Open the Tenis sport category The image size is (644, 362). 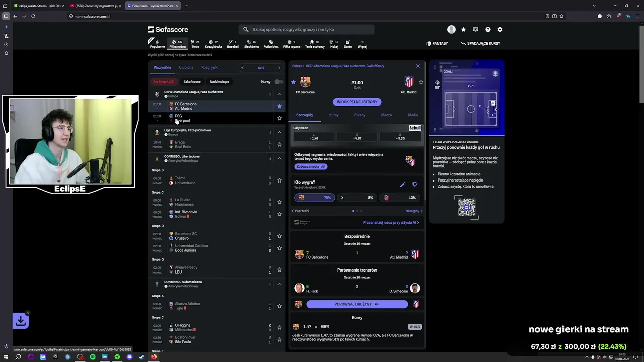(x=195, y=44)
